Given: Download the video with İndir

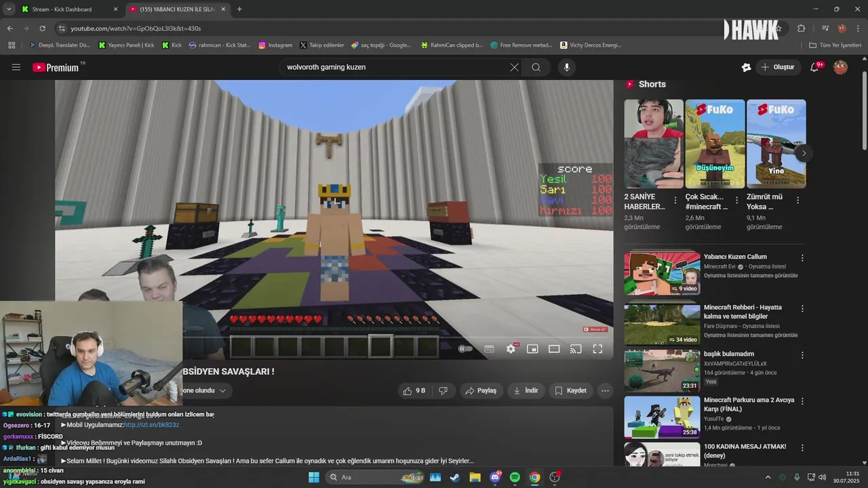Looking at the screenshot, I should (526, 390).
